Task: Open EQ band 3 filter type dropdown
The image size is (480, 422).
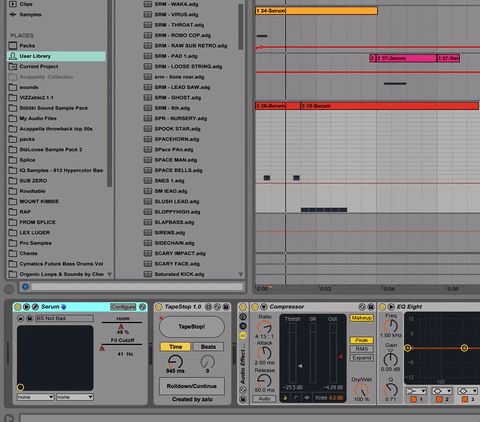Action: pyautogui.click(x=468, y=391)
